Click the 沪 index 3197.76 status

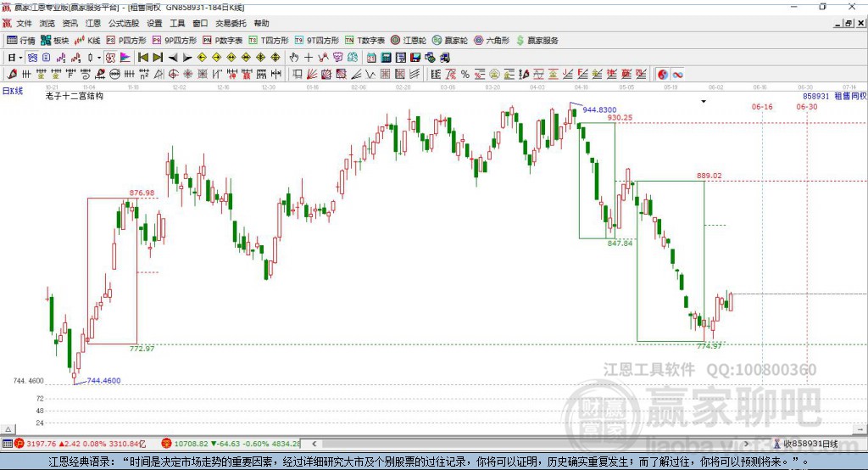pyautogui.click(x=81, y=444)
